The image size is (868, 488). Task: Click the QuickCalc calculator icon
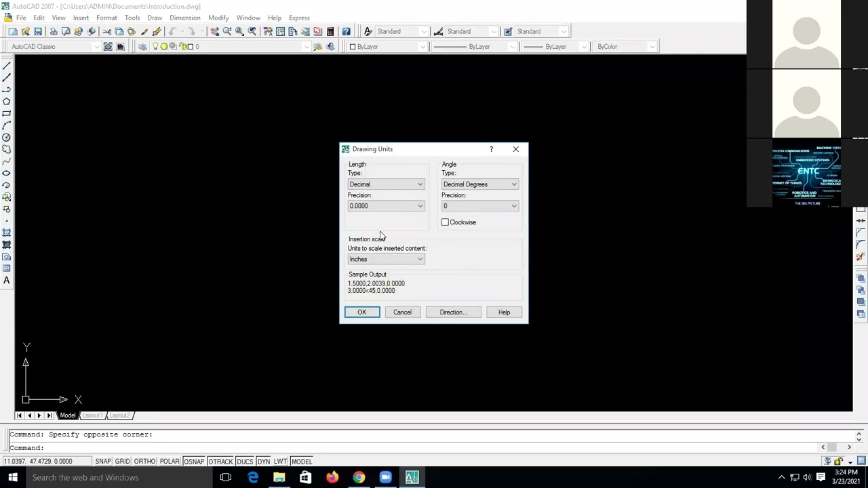(x=330, y=31)
